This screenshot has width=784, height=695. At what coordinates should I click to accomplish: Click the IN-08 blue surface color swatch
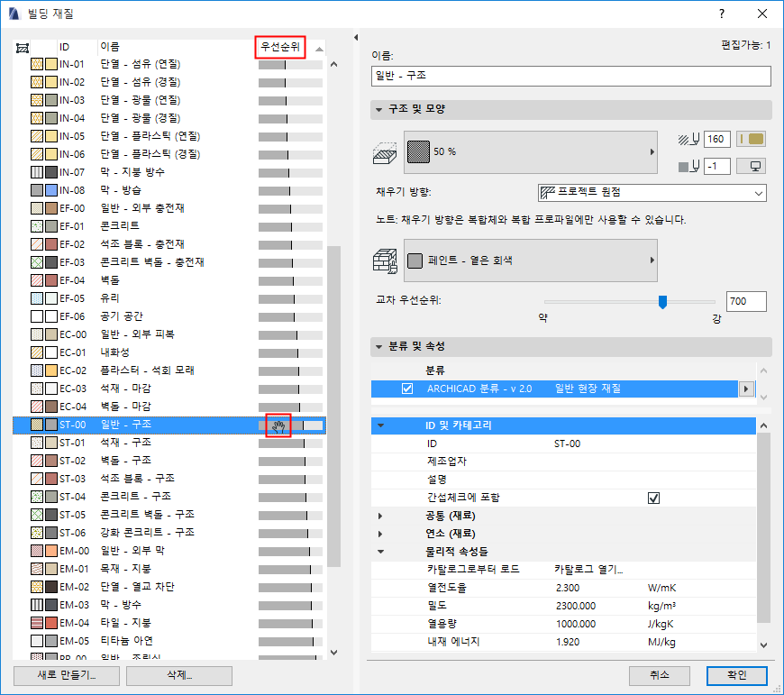tap(51, 190)
